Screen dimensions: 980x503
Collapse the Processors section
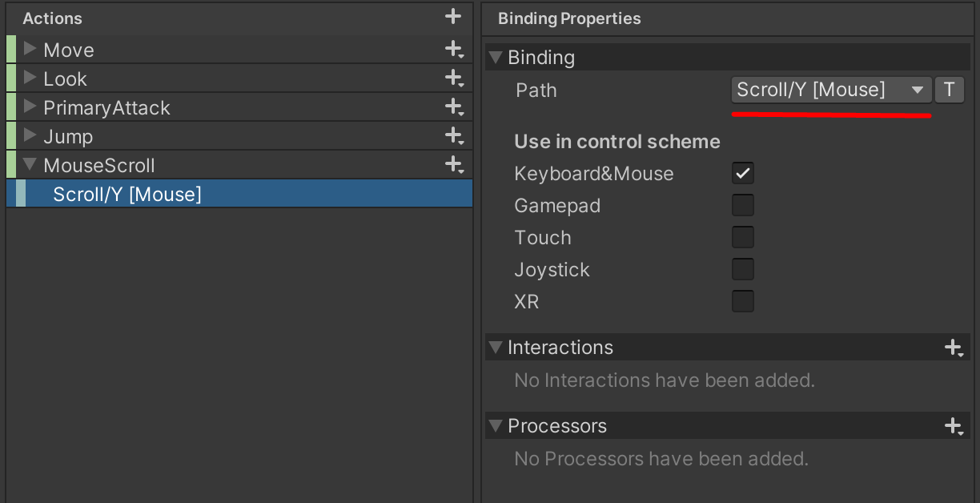495,426
